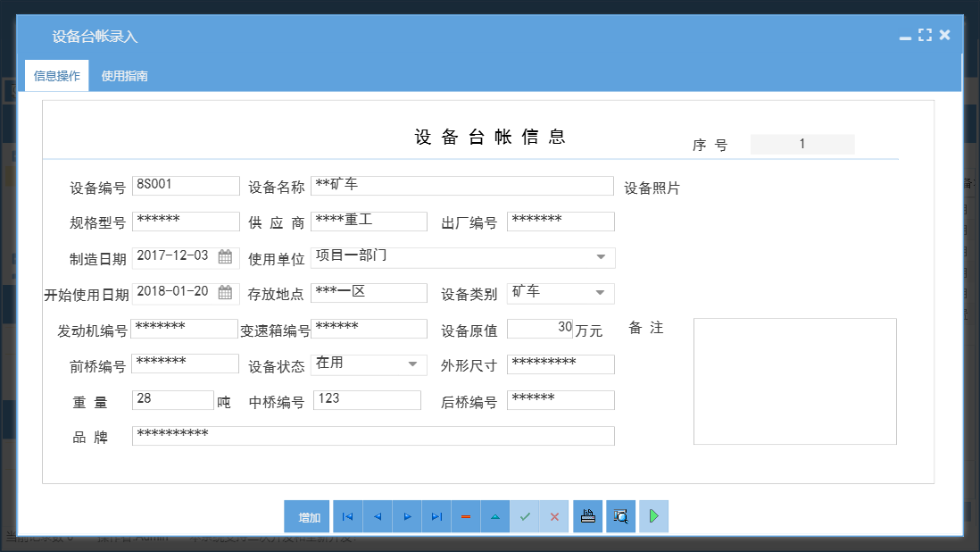This screenshot has height=552, width=980.
Task: Go to the next record
Action: 406,516
